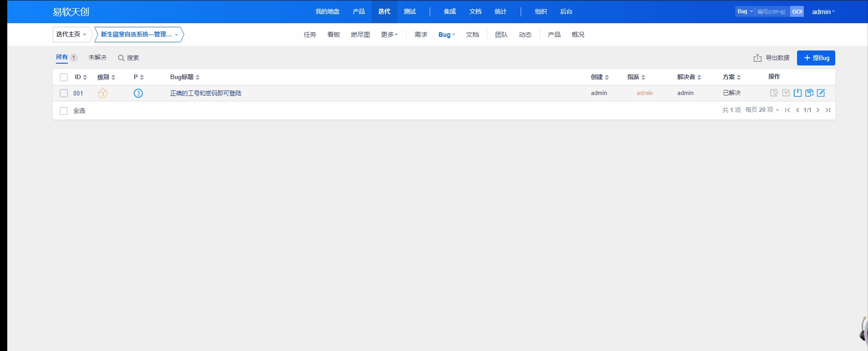Go to first page arrow icon

[787, 110]
